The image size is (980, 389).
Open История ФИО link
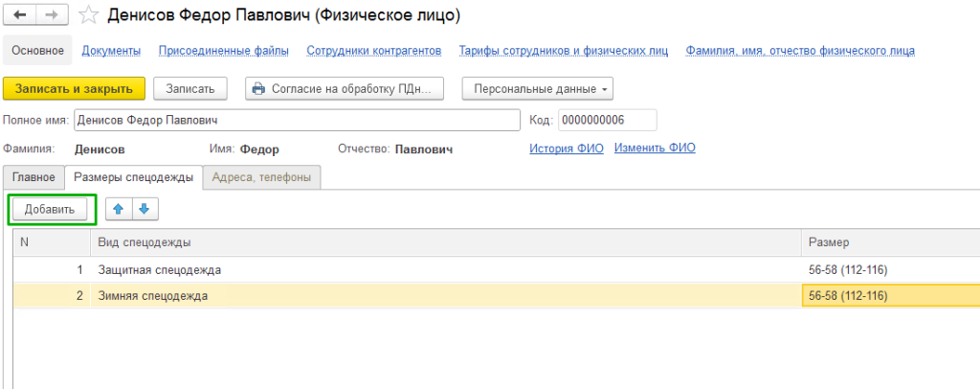point(567,149)
